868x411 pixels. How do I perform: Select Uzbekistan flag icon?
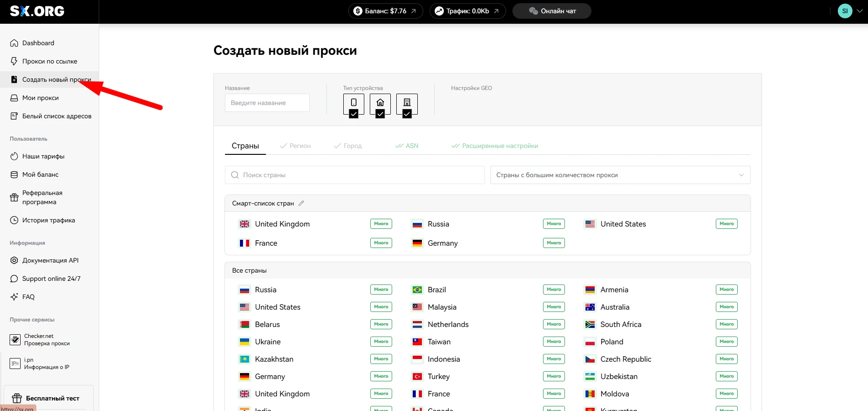[x=590, y=377]
